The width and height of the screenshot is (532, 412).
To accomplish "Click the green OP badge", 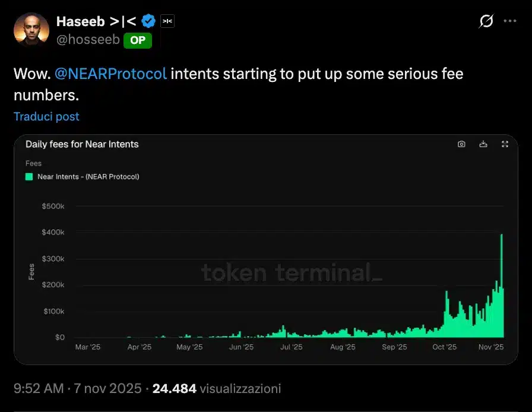I will tap(137, 41).
